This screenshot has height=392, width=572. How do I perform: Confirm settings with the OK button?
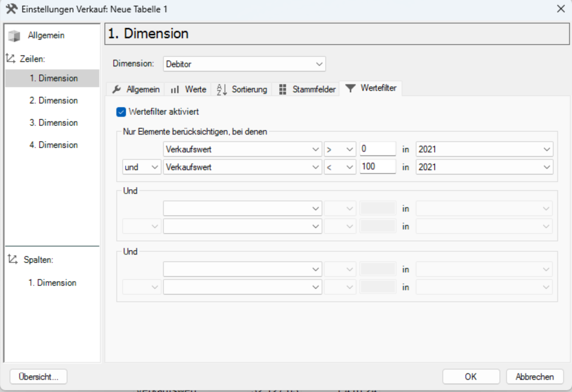click(471, 377)
